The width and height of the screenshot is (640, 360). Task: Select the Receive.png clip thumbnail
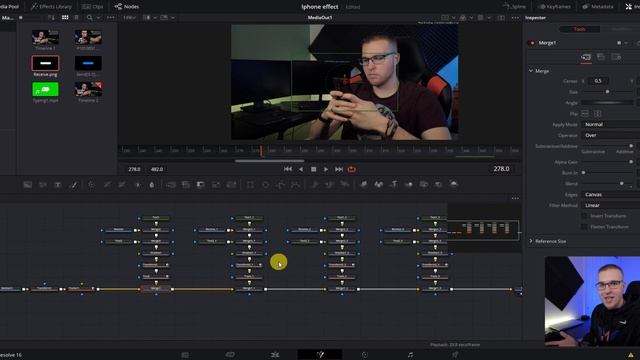pyautogui.click(x=45, y=63)
